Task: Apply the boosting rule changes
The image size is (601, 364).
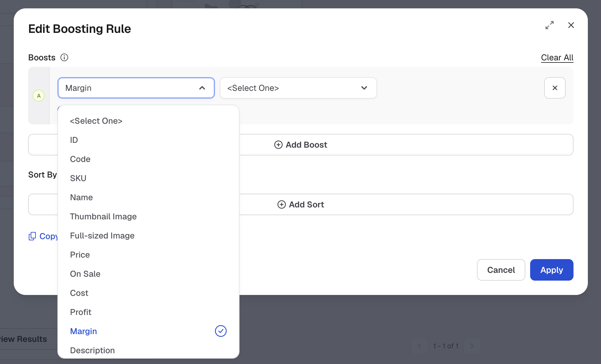Action: [x=552, y=270]
